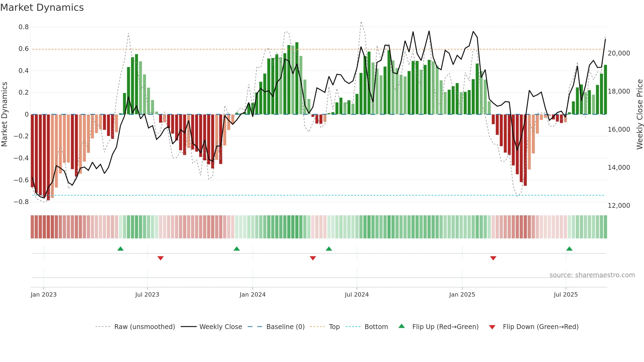Click the −0.8 left axis tick label
The height and width of the screenshot is (362, 644).
pos(21,202)
